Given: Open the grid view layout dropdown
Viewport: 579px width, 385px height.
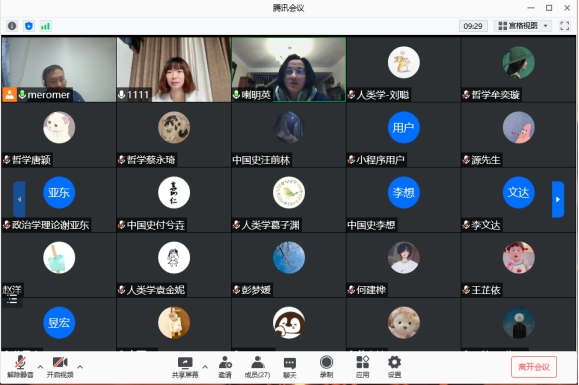Looking at the screenshot, I should (523, 26).
